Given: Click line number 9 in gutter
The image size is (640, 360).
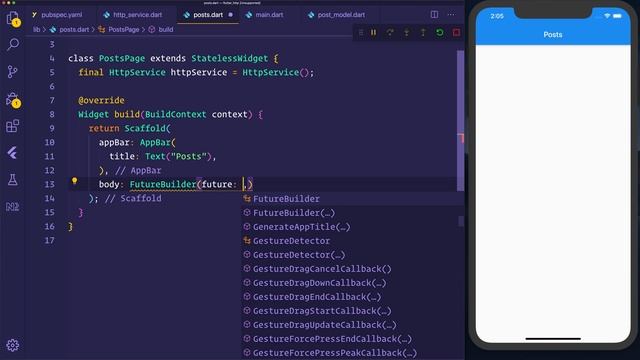Looking at the screenshot, I should 52,128.
